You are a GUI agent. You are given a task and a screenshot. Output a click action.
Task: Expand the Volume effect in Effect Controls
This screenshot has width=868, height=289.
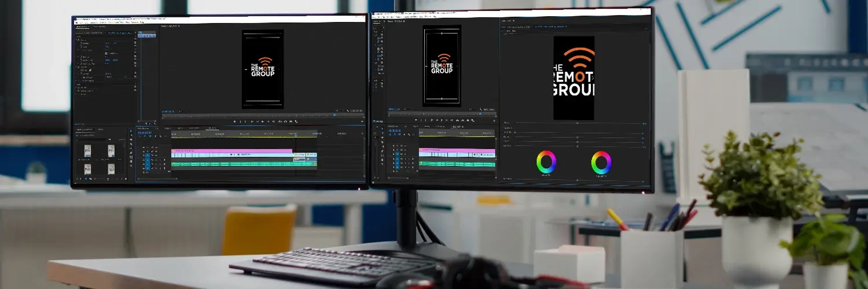tap(76, 87)
